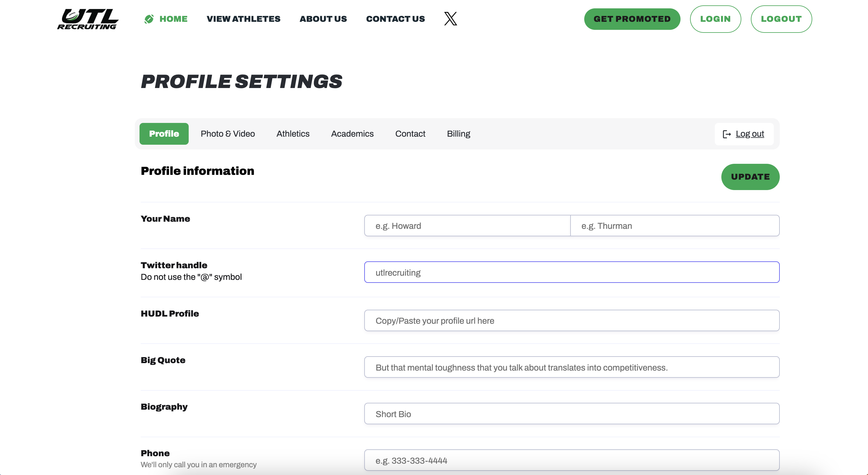Click the Your Name label
This screenshot has height=475, width=868.
165,219
